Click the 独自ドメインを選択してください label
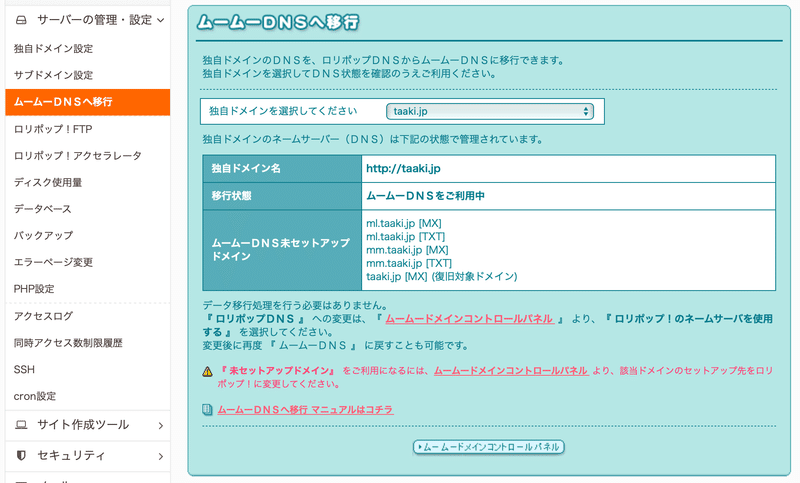 click(283, 111)
